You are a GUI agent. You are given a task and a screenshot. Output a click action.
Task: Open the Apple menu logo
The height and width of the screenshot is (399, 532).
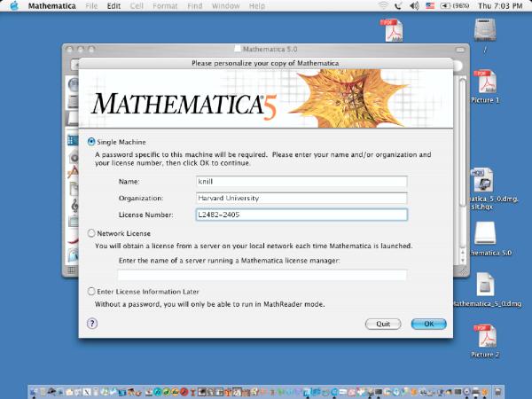tap(13, 6)
